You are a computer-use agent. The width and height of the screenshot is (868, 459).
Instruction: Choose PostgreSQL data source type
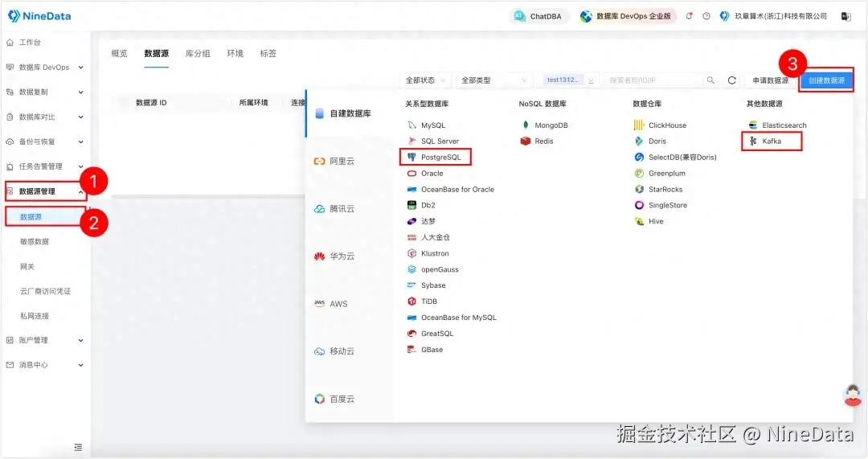click(435, 158)
